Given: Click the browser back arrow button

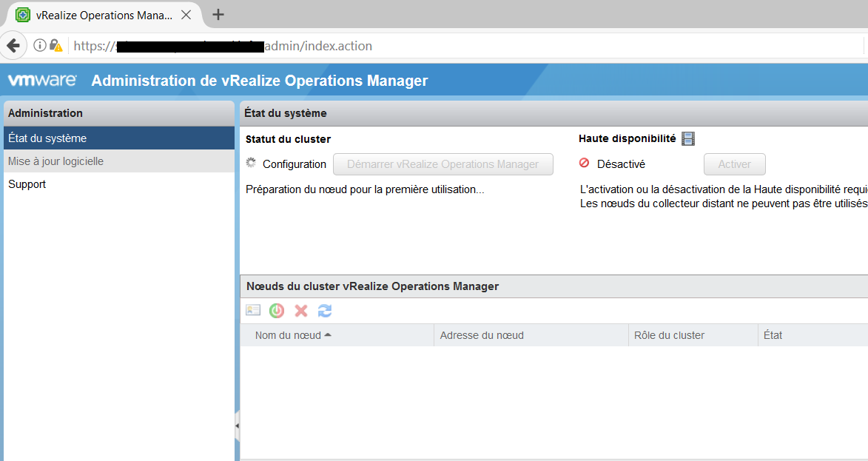Looking at the screenshot, I should 13,45.
